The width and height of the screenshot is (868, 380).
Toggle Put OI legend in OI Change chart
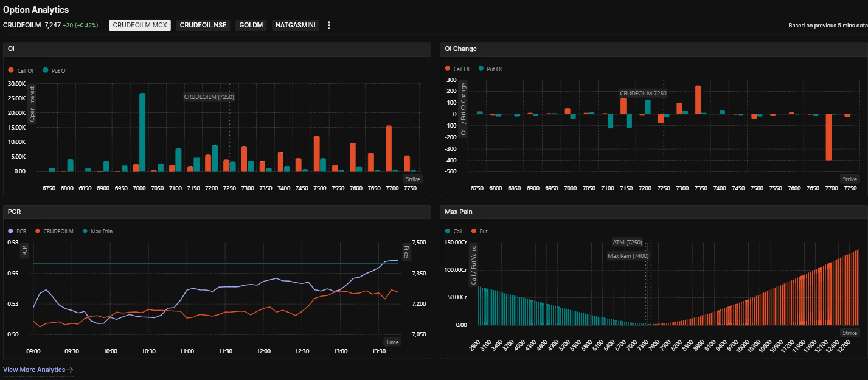pos(491,69)
